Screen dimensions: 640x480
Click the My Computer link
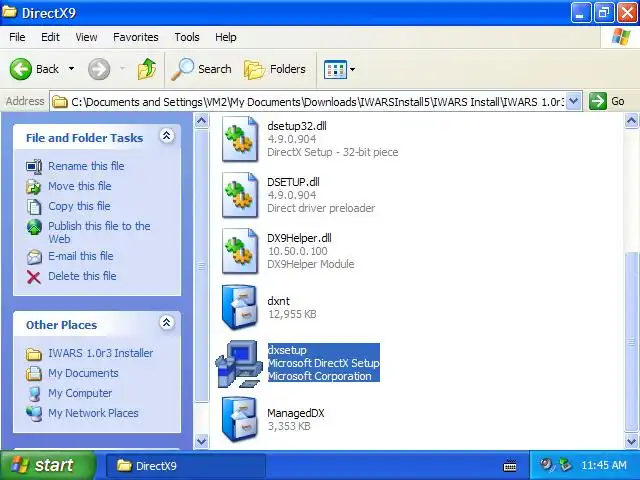coord(80,393)
